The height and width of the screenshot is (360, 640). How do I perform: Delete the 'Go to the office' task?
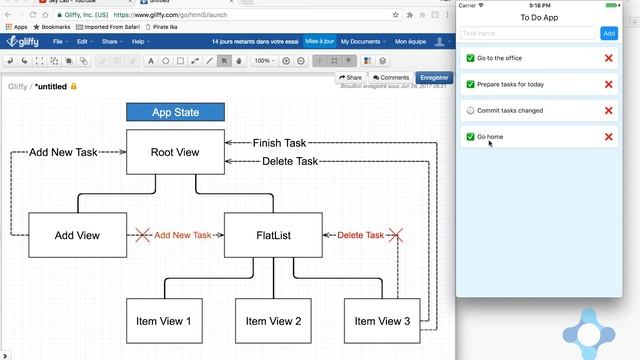[609, 58]
